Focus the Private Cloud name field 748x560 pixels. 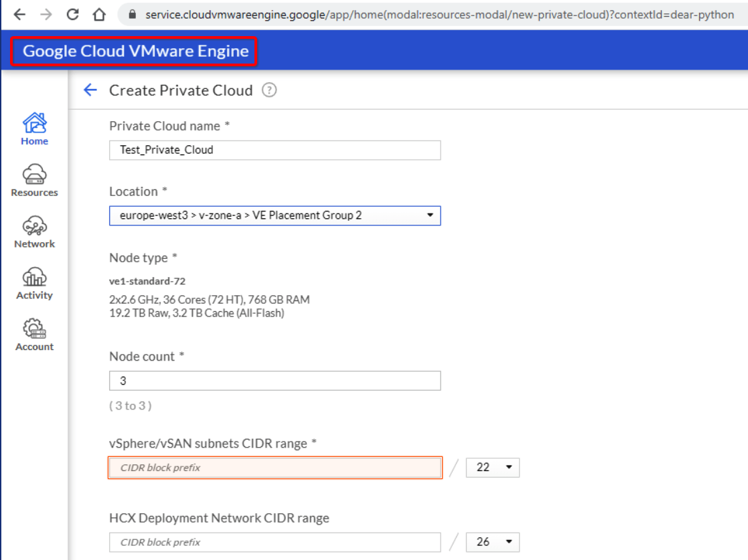tap(275, 150)
